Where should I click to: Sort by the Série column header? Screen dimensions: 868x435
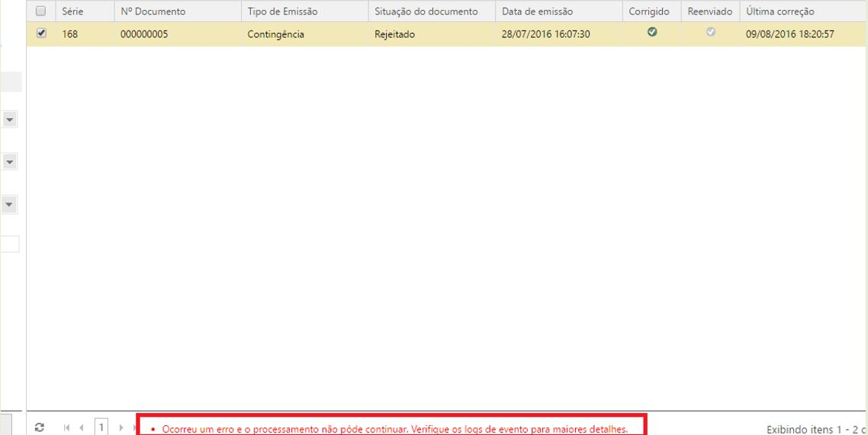pyautogui.click(x=73, y=11)
